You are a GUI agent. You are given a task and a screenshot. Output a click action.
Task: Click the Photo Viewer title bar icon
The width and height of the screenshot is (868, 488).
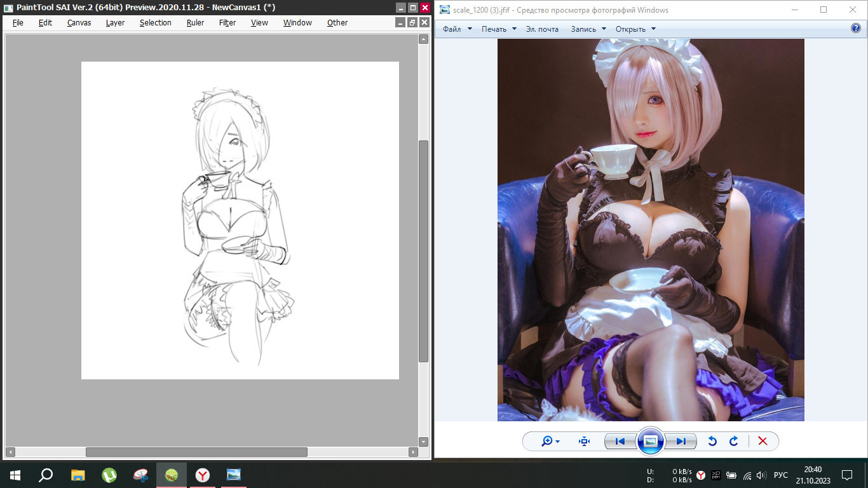[444, 10]
